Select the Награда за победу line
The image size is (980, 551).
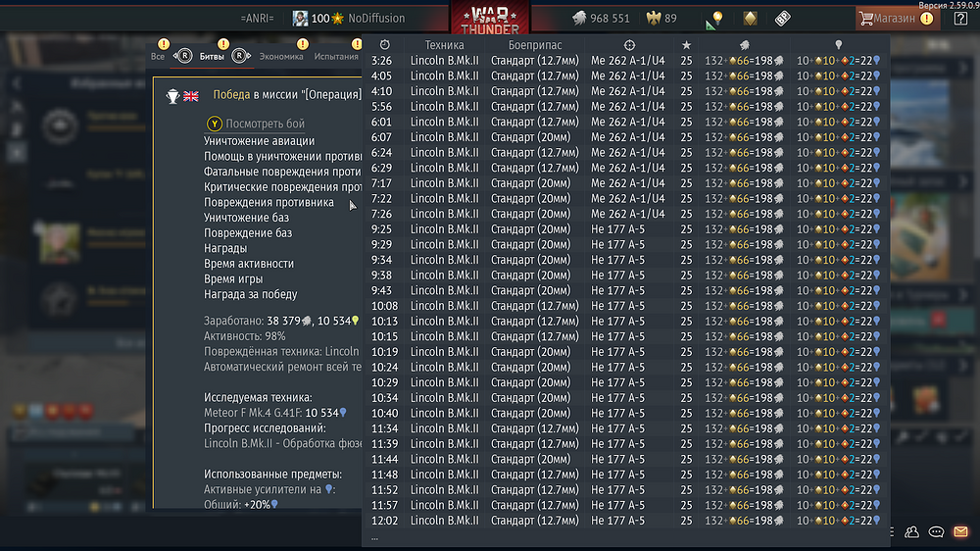251,294
